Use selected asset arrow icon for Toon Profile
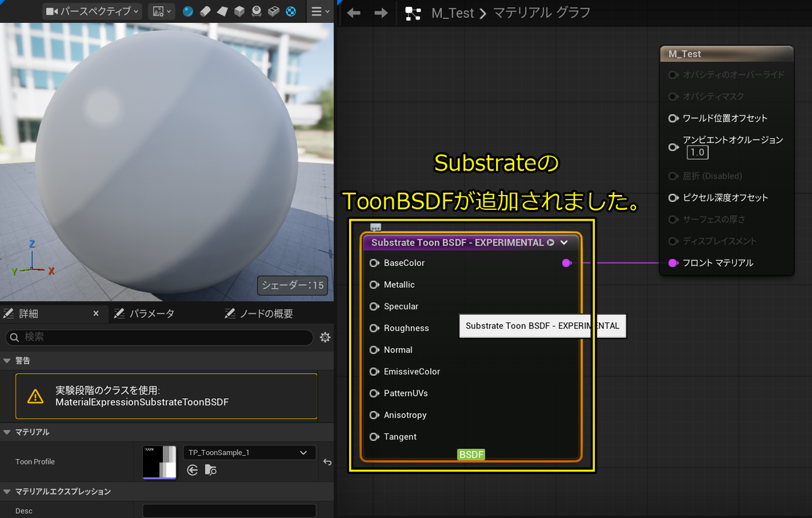The height and width of the screenshot is (518, 812). tap(192, 470)
